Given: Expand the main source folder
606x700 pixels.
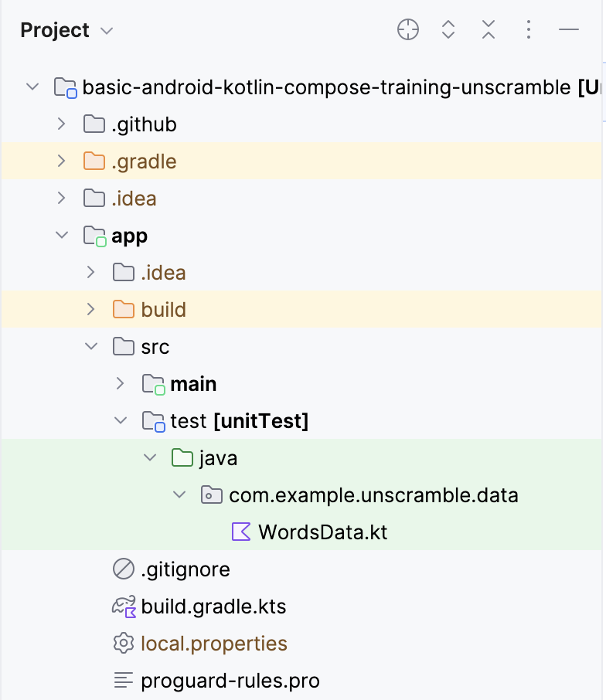Looking at the screenshot, I should pos(120,383).
